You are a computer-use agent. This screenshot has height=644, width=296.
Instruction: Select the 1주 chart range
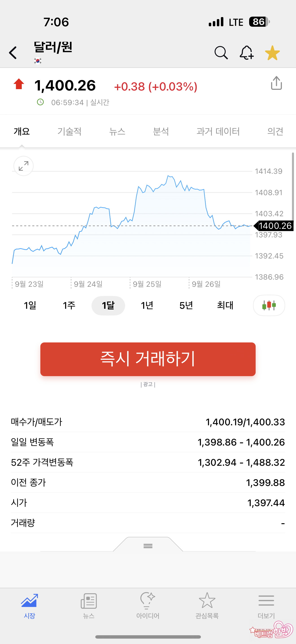(x=69, y=306)
